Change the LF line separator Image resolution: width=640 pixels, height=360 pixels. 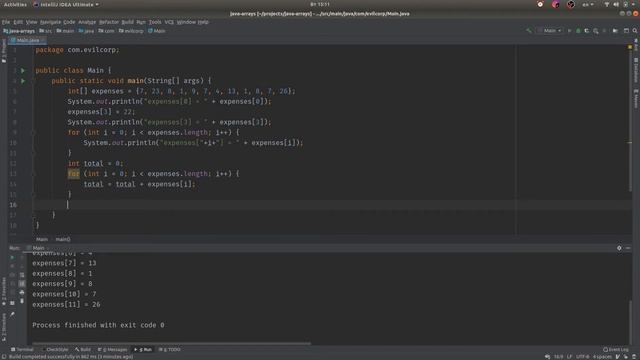point(569,357)
